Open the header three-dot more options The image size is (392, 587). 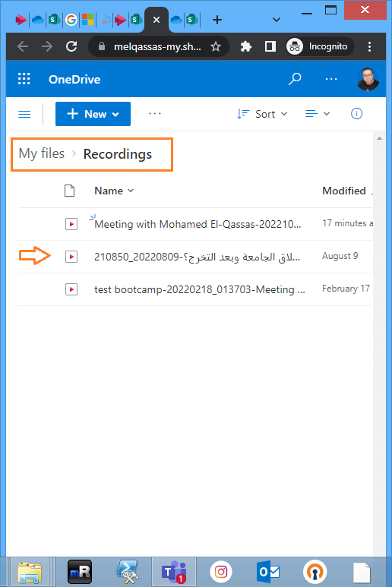pos(331,79)
